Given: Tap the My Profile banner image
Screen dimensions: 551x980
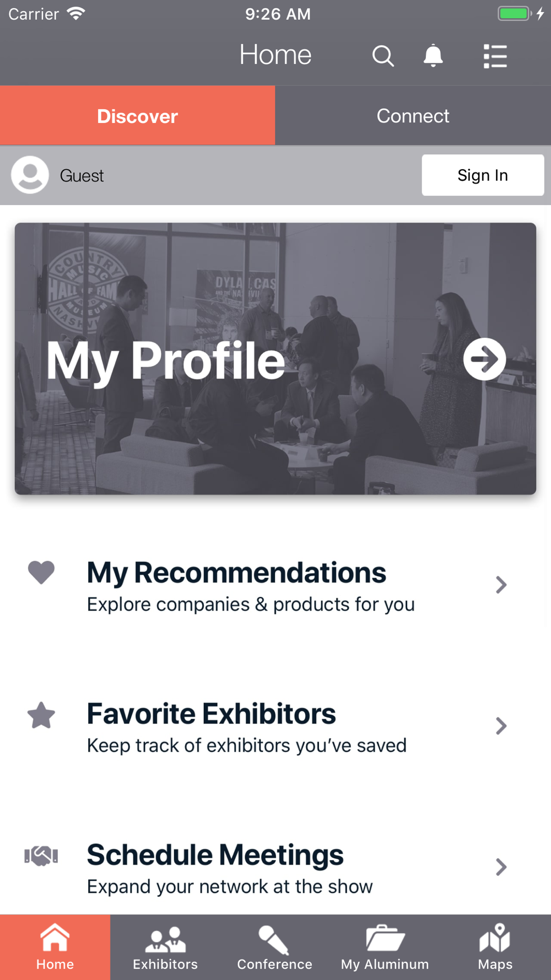Looking at the screenshot, I should (x=275, y=358).
